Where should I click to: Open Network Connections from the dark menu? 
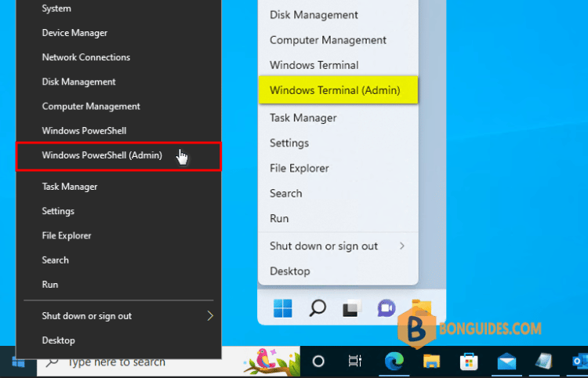[x=85, y=57]
